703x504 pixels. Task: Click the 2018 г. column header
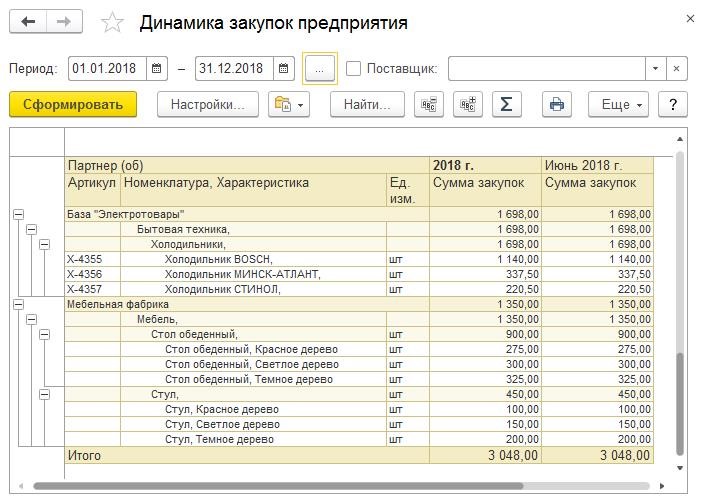click(x=486, y=165)
